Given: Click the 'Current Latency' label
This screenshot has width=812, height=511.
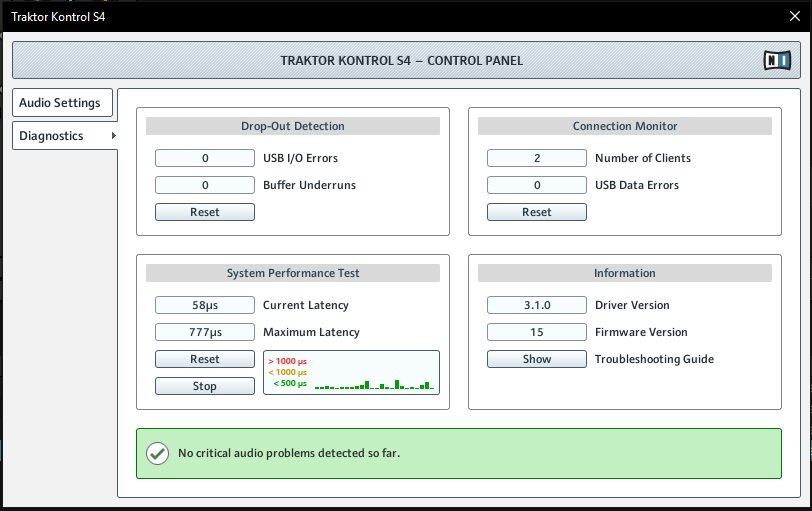Looking at the screenshot, I should coord(306,305).
